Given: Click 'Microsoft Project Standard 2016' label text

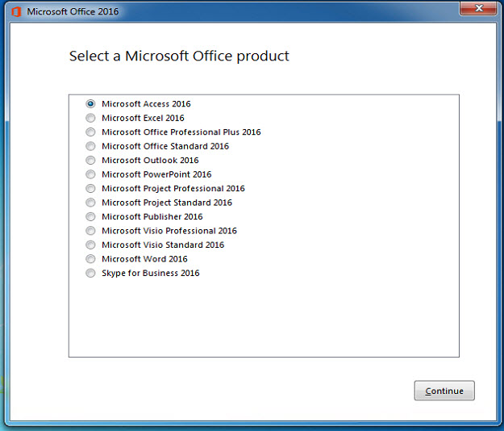Looking at the screenshot, I should click(167, 203).
